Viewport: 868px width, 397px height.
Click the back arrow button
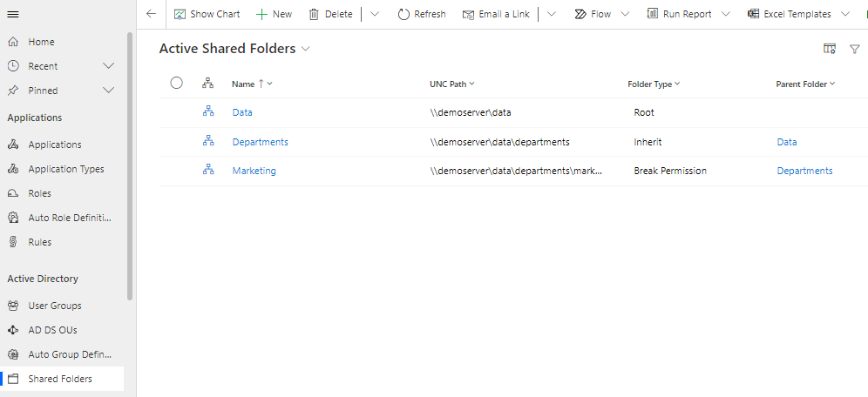click(151, 14)
